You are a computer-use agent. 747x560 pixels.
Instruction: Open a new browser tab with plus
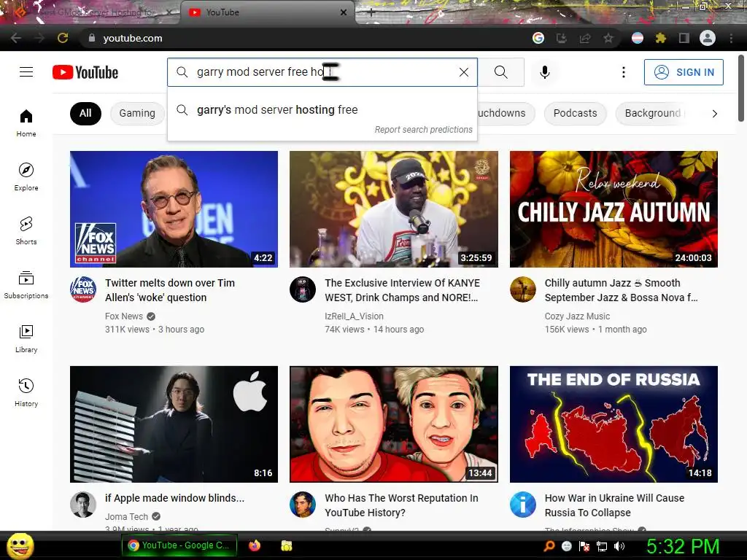pyautogui.click(x=371, y=13)
